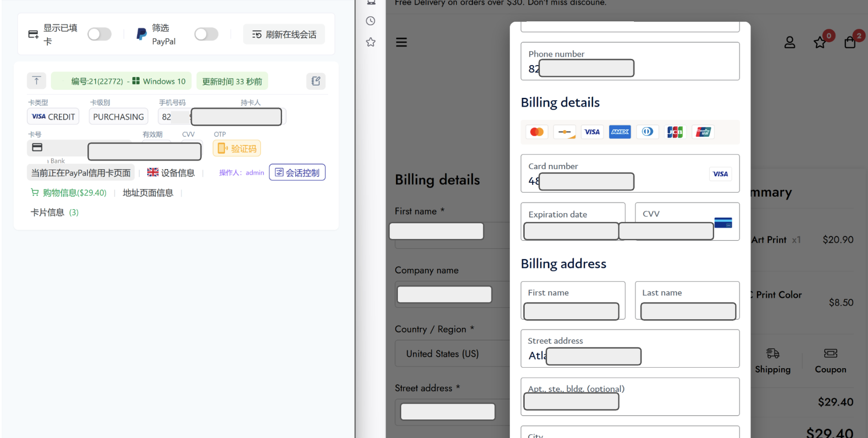Viewport: 868px width, 438px height.
Task: Click the card icon in the 卡号 field
Action: click(x=37, y=147)
